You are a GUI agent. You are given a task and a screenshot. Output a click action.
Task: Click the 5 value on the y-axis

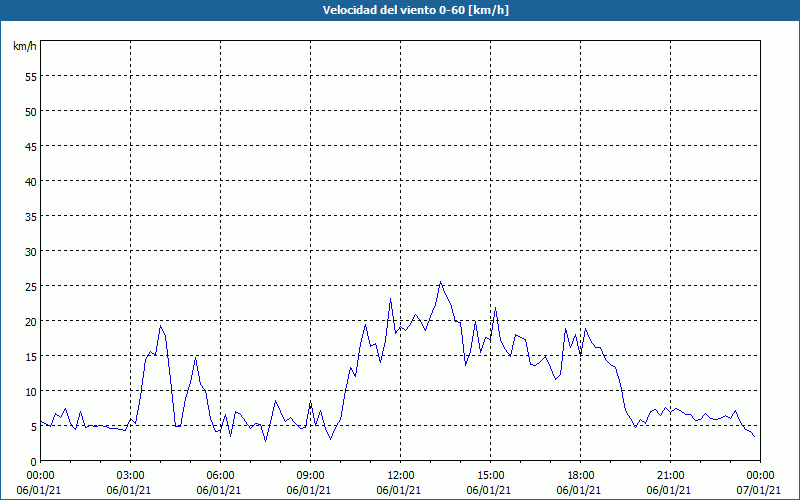pos(34,427)
